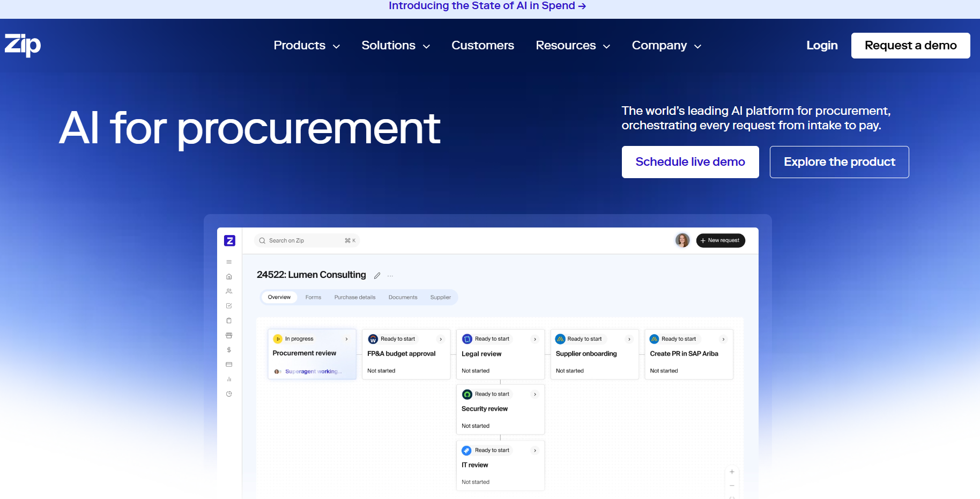Click the clock icon in the app sidebar
Viewport: 980px width, 499px height.
pyautogui.click(x=229, y=394)
